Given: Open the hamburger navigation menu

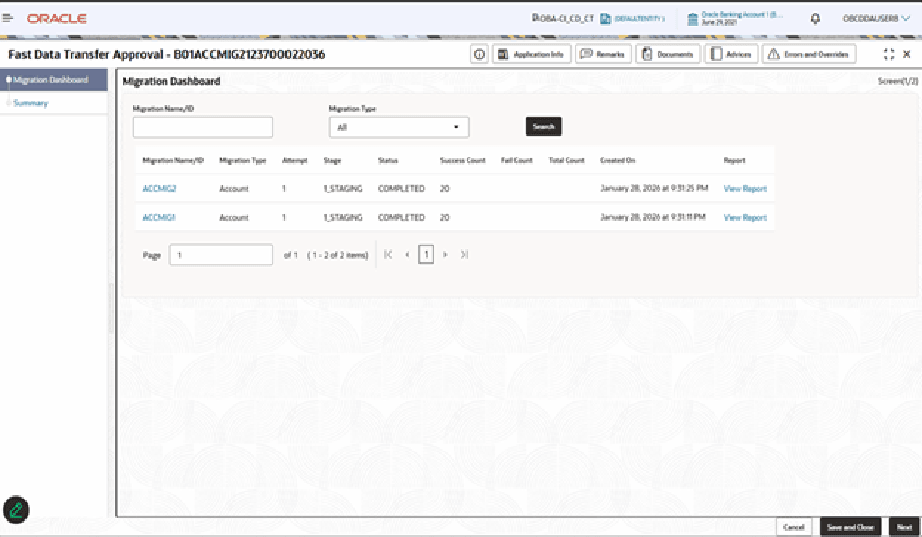Looking at the screenshot, I should click(x=8, y=18).
